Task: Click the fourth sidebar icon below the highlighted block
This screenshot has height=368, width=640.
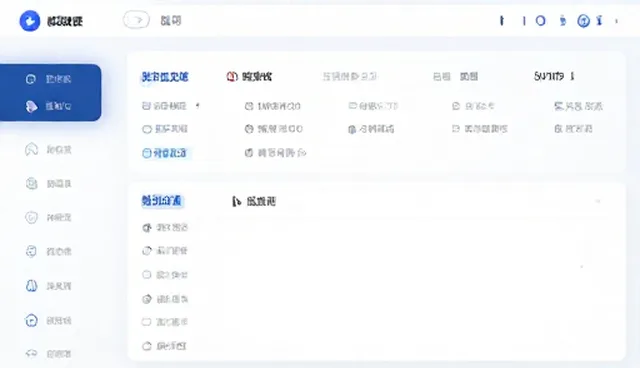Action: [31, 251]
